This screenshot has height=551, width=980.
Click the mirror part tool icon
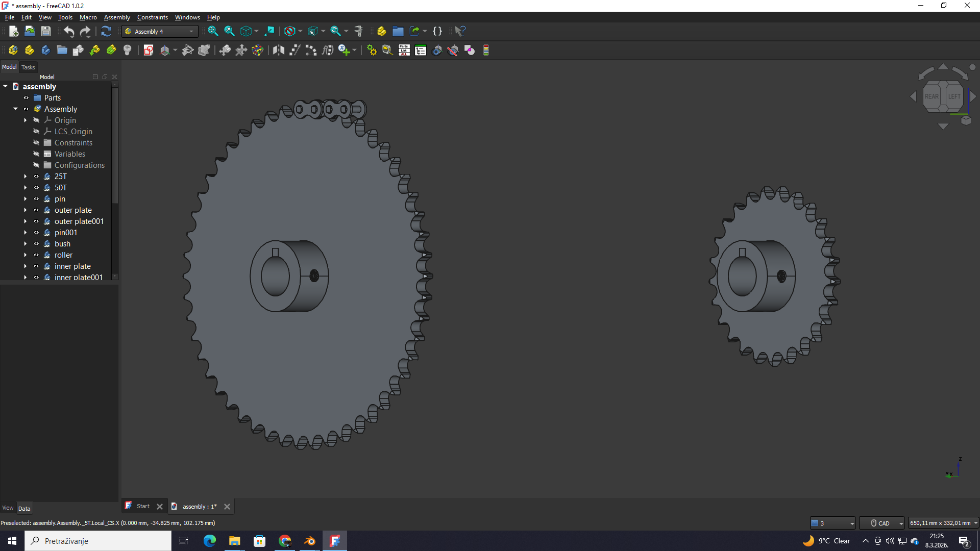tap(278, 51)
